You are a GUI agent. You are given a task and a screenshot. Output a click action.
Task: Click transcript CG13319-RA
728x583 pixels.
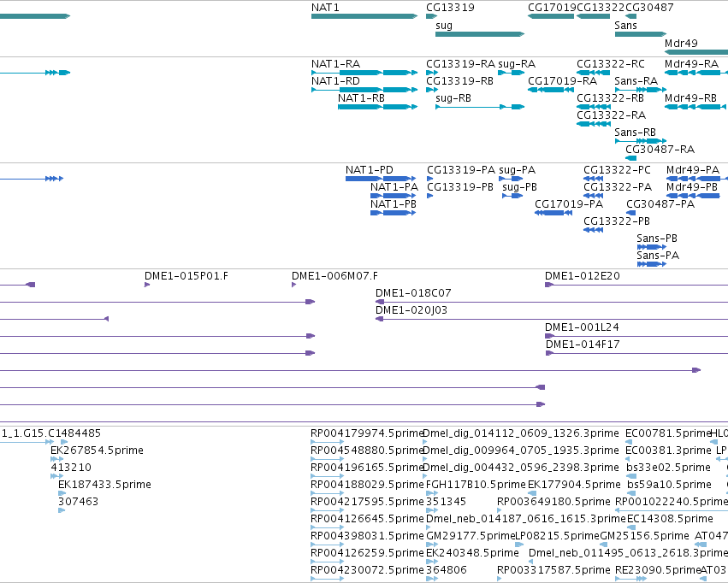pyautogui.click(x=432, y=73)
